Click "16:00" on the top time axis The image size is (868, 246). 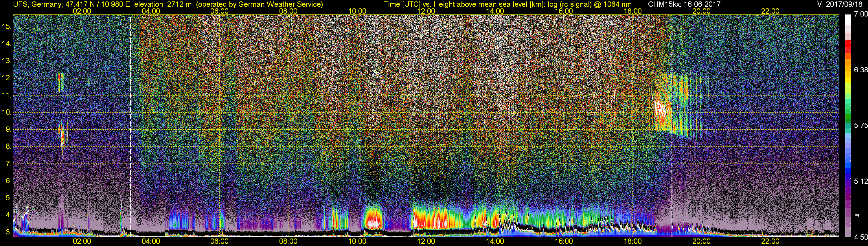coord(564,11)
